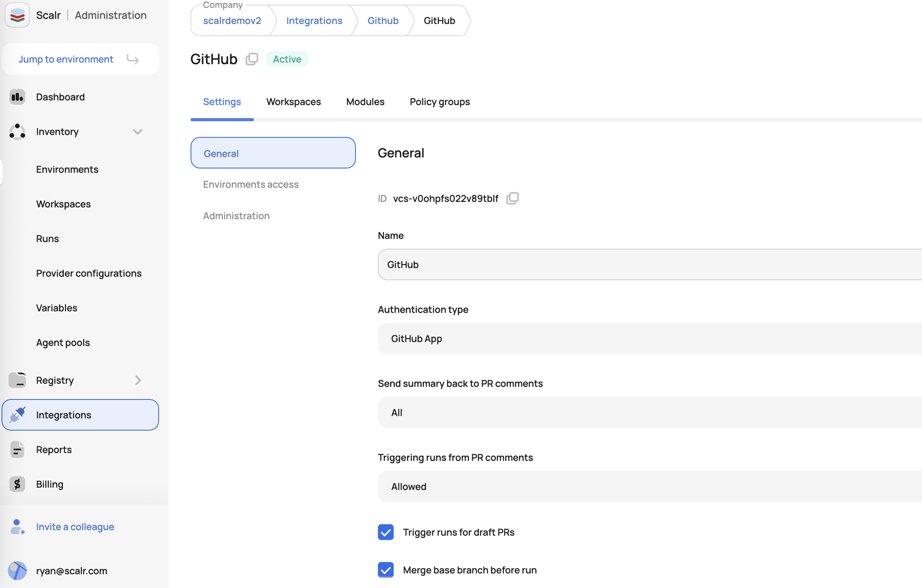Click Invite a colleague link

(75, 527)
